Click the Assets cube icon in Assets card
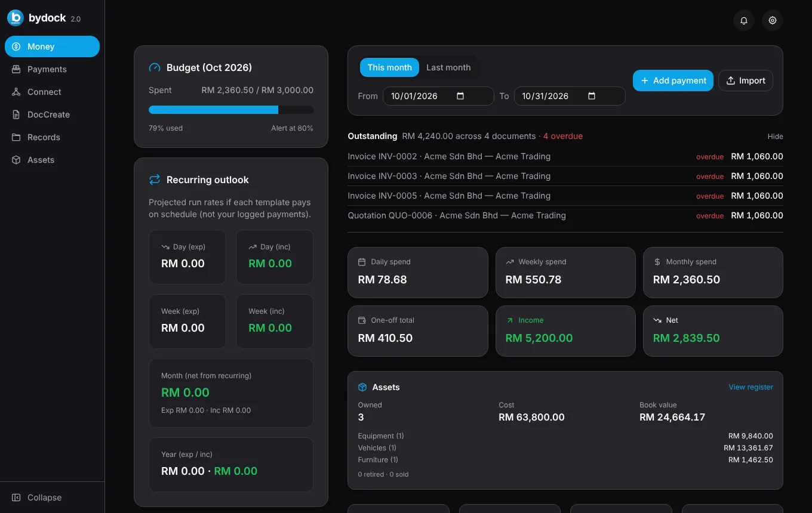The width and height of the screenshot is (812, 513). (362, 387)
